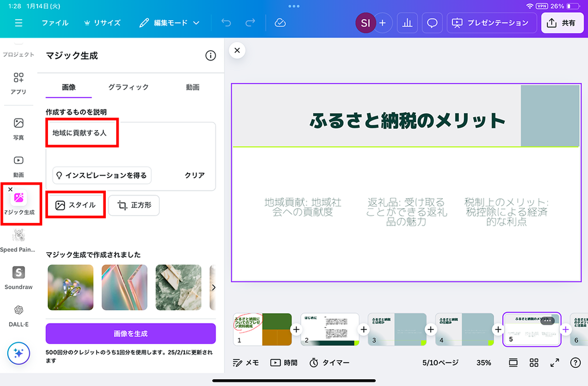Open the comments speech bubble icon
This screenshot has height=386, width=588.
pyautogui.click(x=432, y=23)
